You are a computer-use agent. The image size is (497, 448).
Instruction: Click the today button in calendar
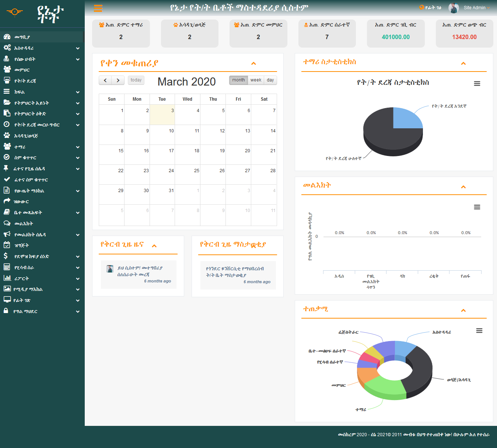pos(136,80)
